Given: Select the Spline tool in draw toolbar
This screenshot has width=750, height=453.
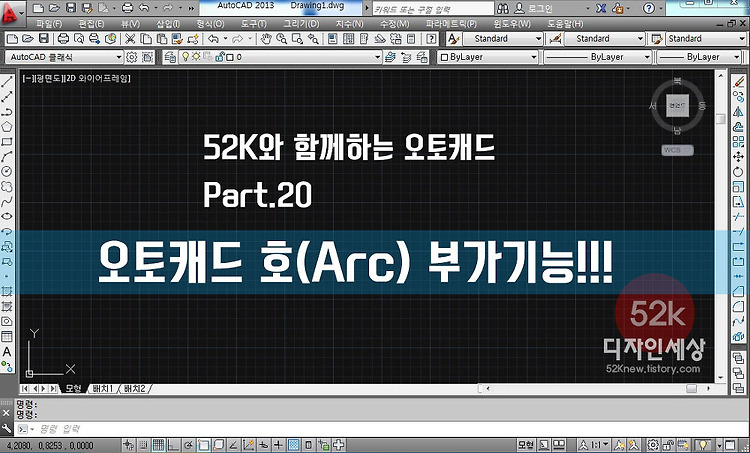Looking at the screenshot, I should pos(7,201).
